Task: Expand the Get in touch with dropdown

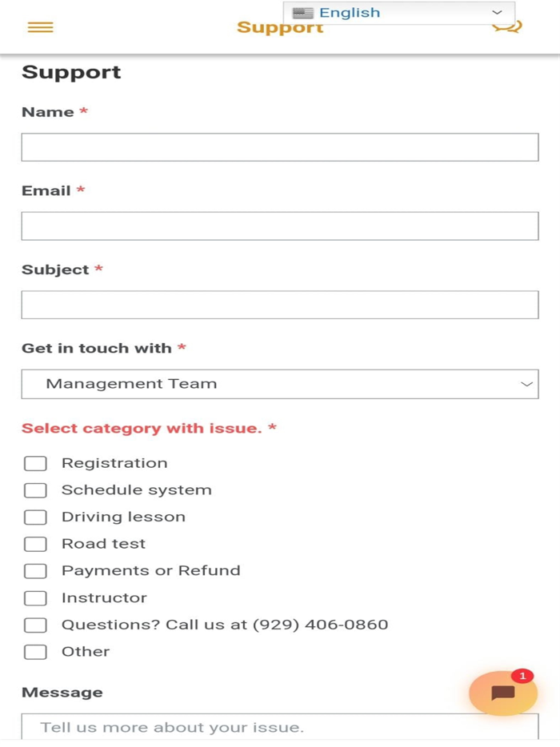Action: coord(280,384)
